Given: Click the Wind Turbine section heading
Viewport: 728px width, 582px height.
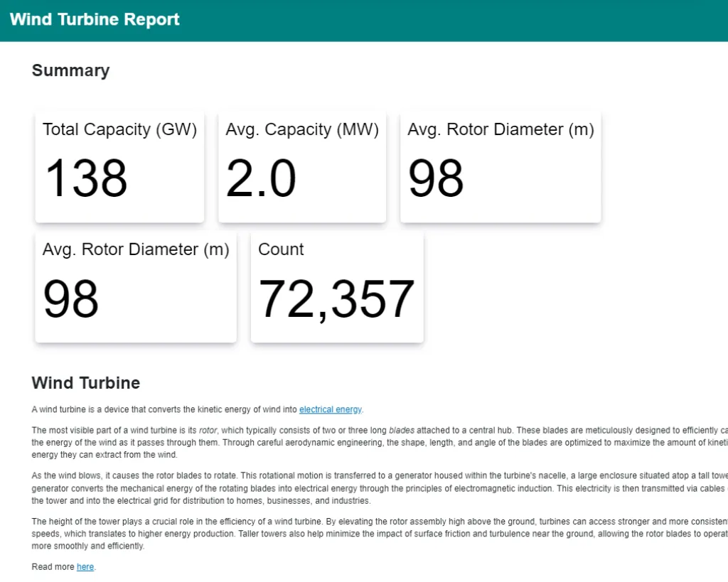Looking at the screenshot, I should coord(86,383).
